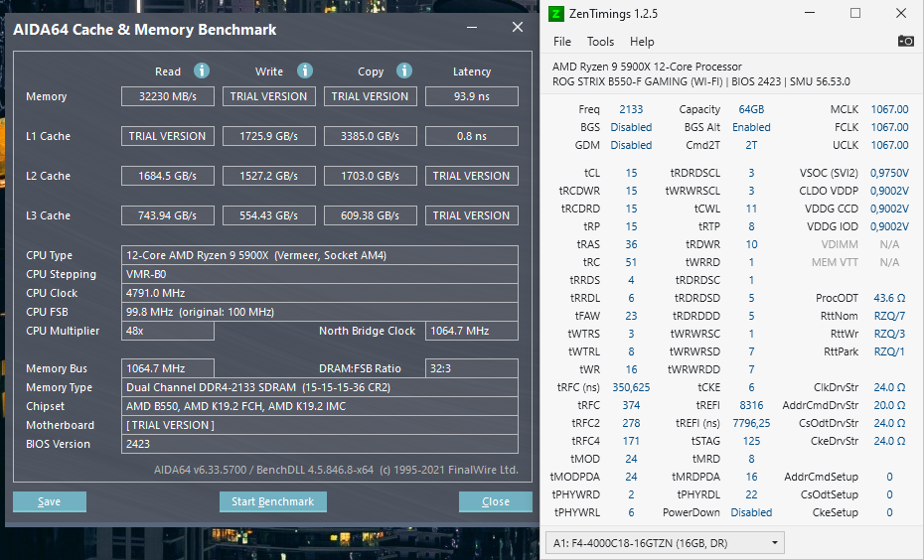Minimize the AIDA64 benchmark window

(x=472, y=28)
